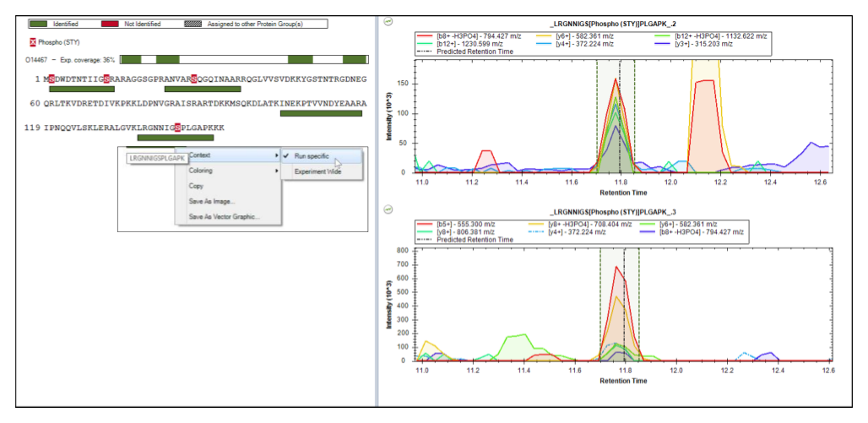Select the red phospho-site S at sequence position 2

pyautogui.click(x=52, y=79)
